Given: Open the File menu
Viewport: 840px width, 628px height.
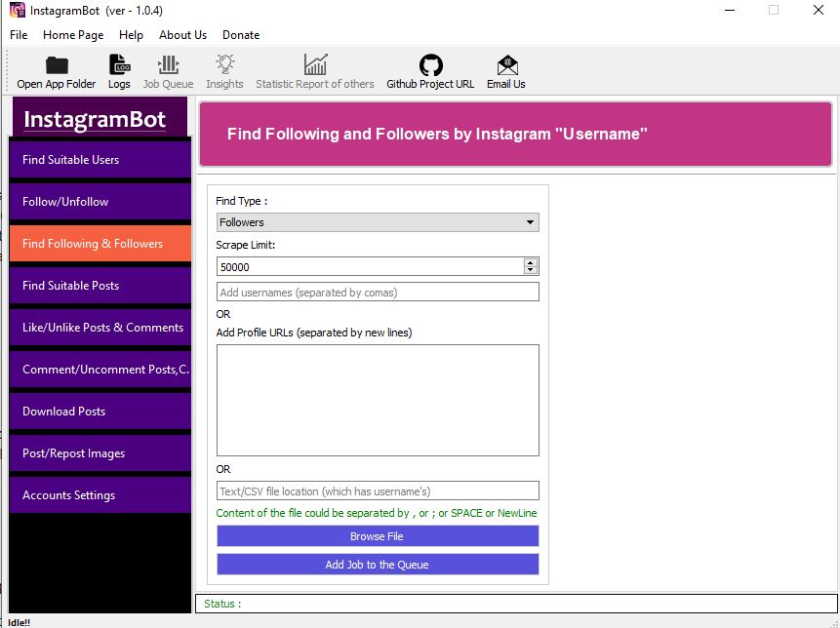Looking at the screenshot, I should coord(19,35).
